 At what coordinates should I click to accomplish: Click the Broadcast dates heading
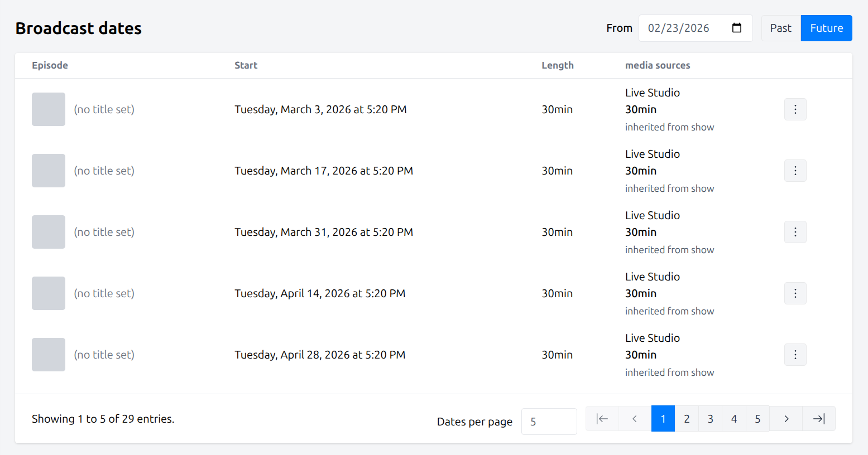(79, 28)
